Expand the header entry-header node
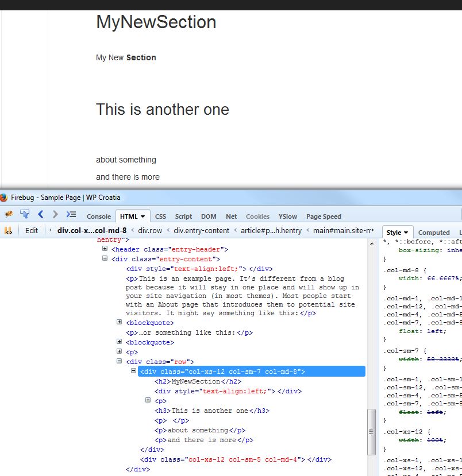 (105, 249)
